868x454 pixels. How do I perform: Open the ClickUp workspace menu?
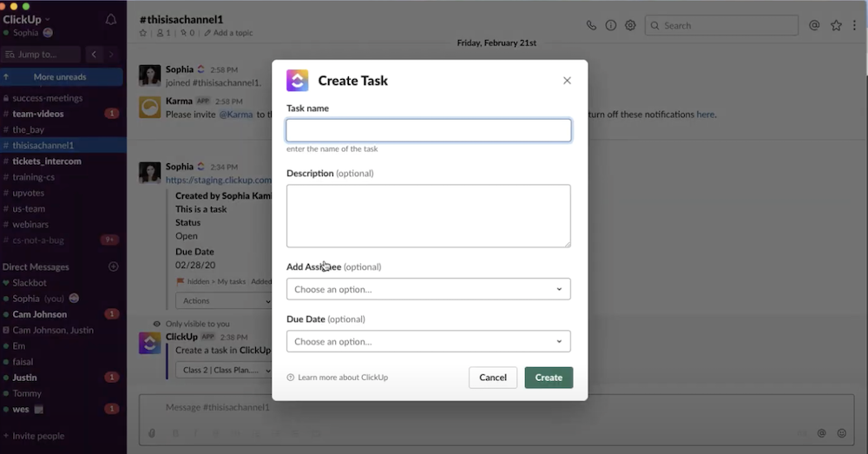[x=26, y=19]
